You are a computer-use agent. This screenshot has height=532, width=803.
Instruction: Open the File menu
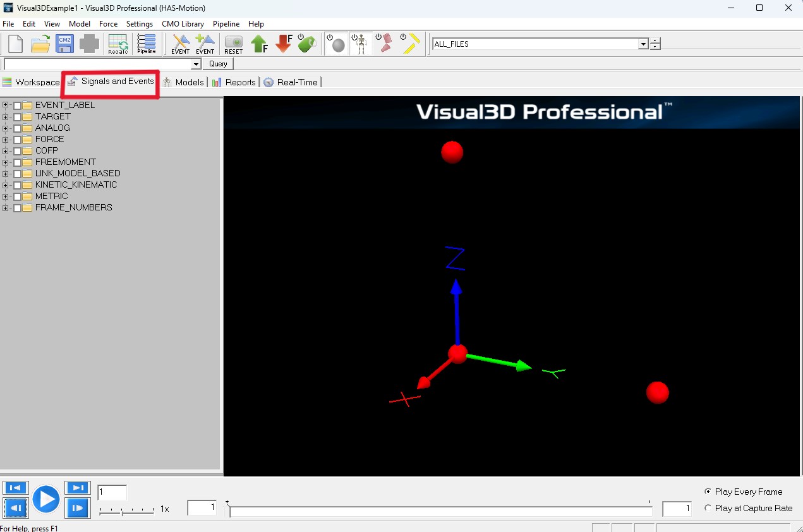[8, 24]
